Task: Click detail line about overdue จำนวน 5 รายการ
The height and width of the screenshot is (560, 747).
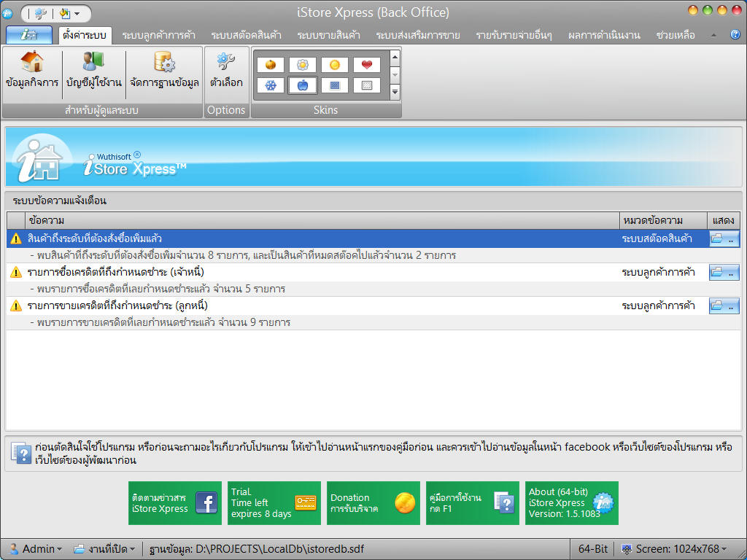Action: (x=158, y=289)
